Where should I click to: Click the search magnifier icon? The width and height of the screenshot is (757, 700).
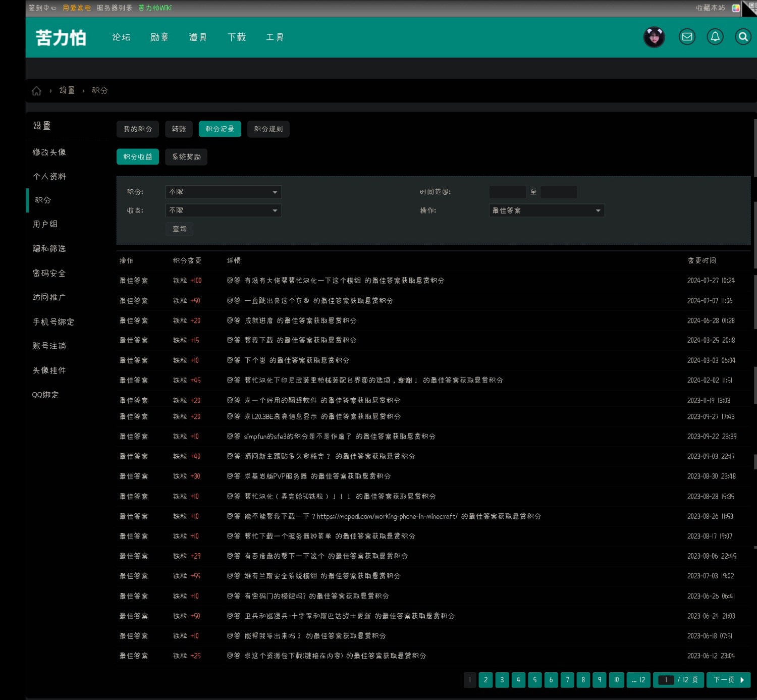click(743, 37)
